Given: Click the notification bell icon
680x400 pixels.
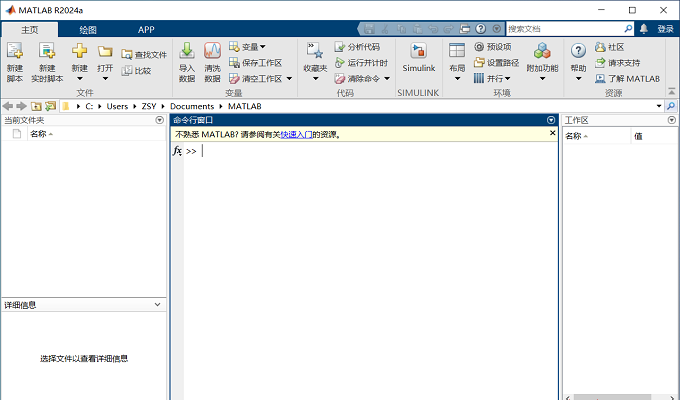Looking at the screenshot, I should pyautogui.click(x=644, y=29).
